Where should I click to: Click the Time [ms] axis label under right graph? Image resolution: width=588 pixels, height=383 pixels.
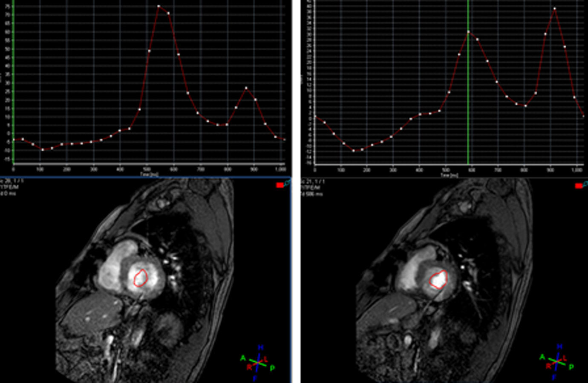tap(449, 175)
